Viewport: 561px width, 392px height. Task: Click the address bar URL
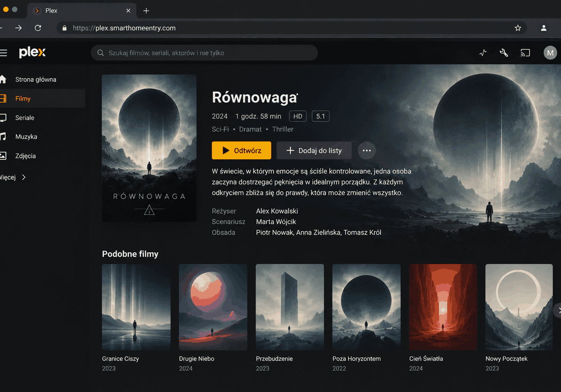coord(124,28)
